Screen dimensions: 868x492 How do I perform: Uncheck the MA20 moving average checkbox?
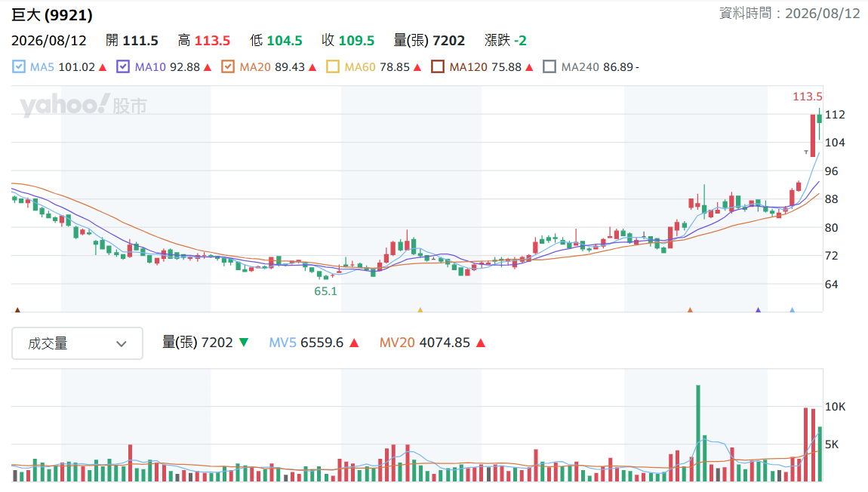227,67
